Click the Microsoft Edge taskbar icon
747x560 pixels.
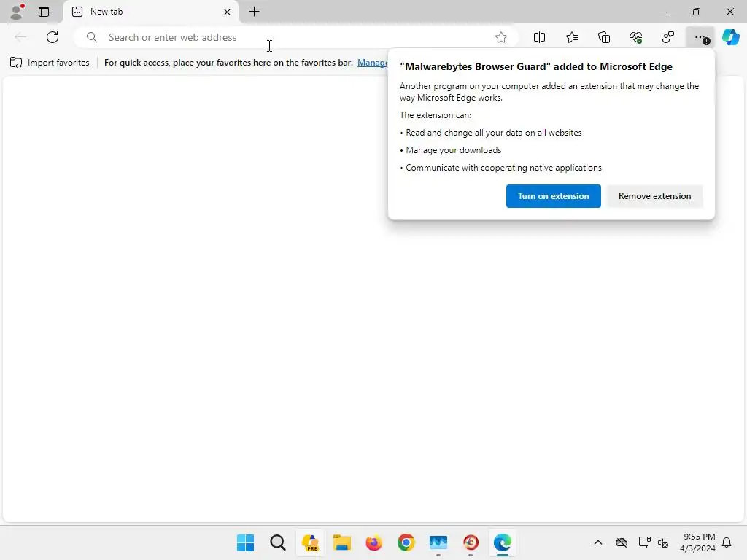tap(503, 542)
